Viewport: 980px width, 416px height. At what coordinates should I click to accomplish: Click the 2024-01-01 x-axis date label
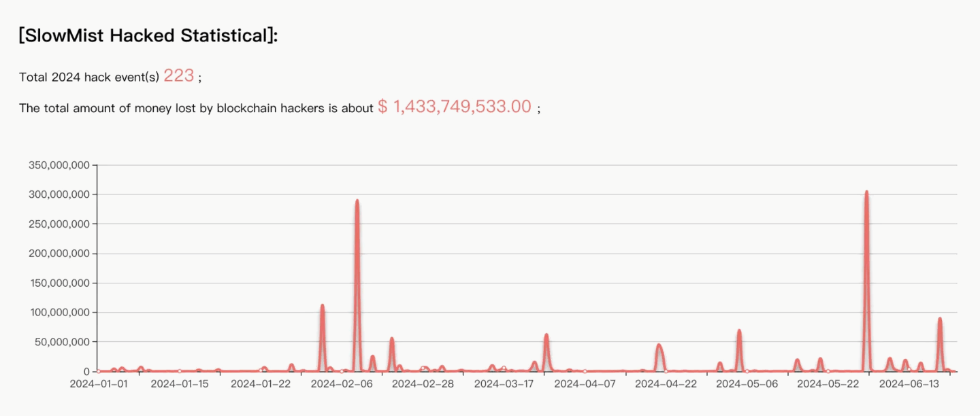click(x=99, y=384)
